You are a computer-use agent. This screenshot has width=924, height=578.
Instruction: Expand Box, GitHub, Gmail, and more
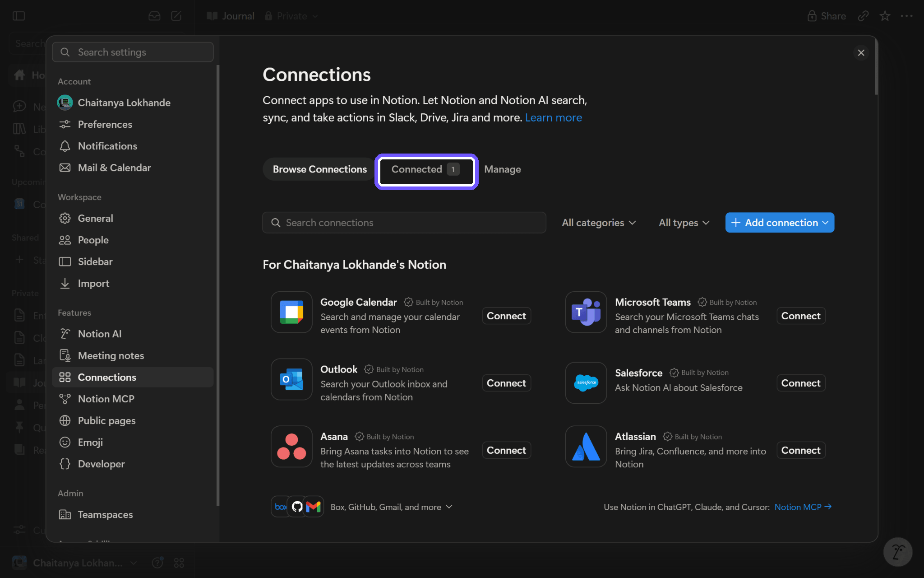click(x=392, y=507)
